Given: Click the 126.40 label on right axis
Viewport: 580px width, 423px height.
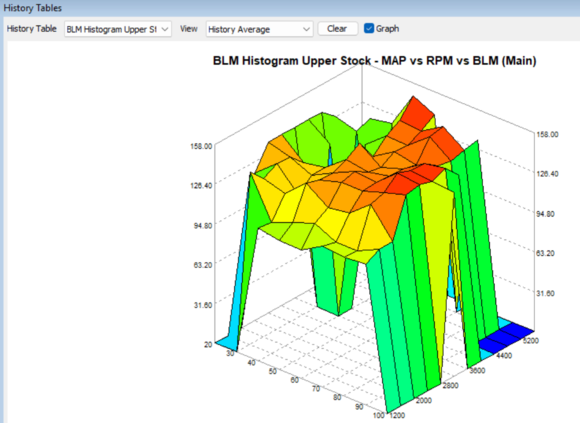Looking at the screenshot, I should (547, 174).
